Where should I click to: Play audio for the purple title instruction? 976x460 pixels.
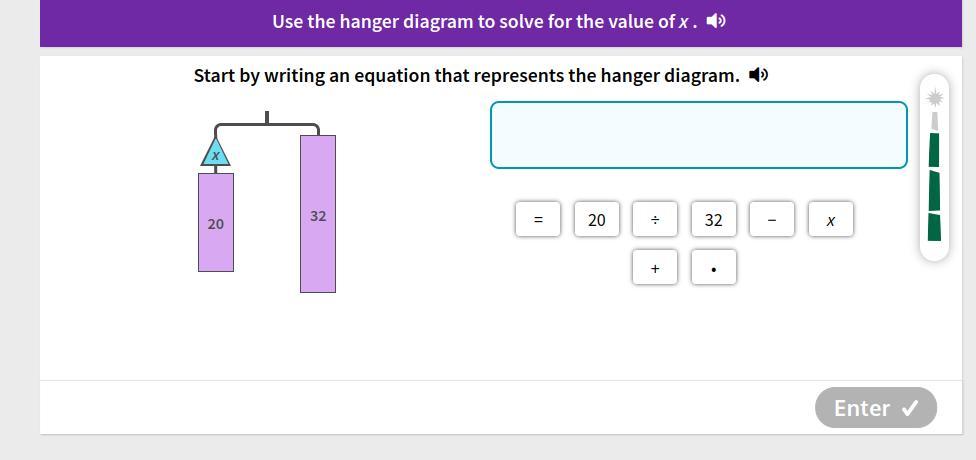coord(716,21)
